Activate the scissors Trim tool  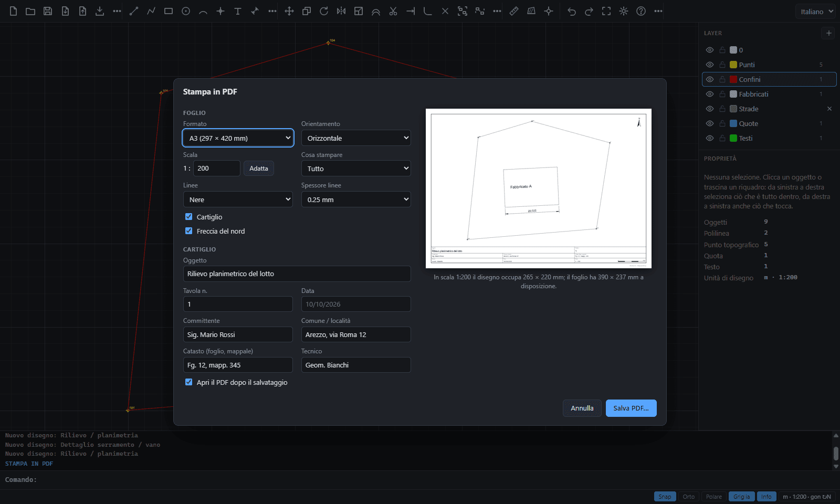393,11
